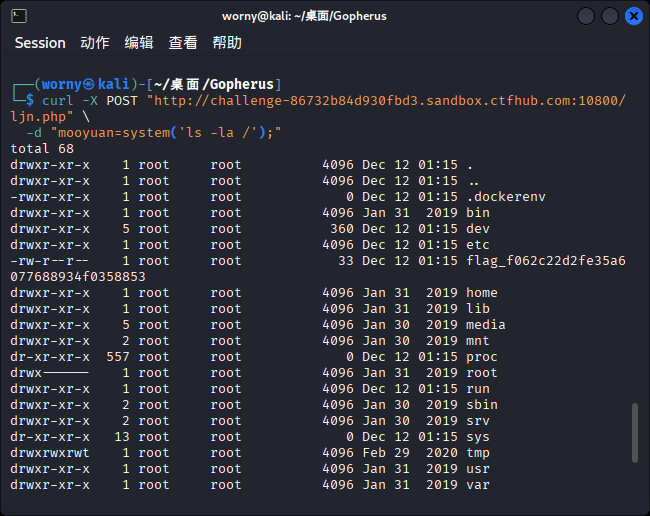The image size is (650, 516).
Task: Click the 'media' directory name
Action: 485,325
